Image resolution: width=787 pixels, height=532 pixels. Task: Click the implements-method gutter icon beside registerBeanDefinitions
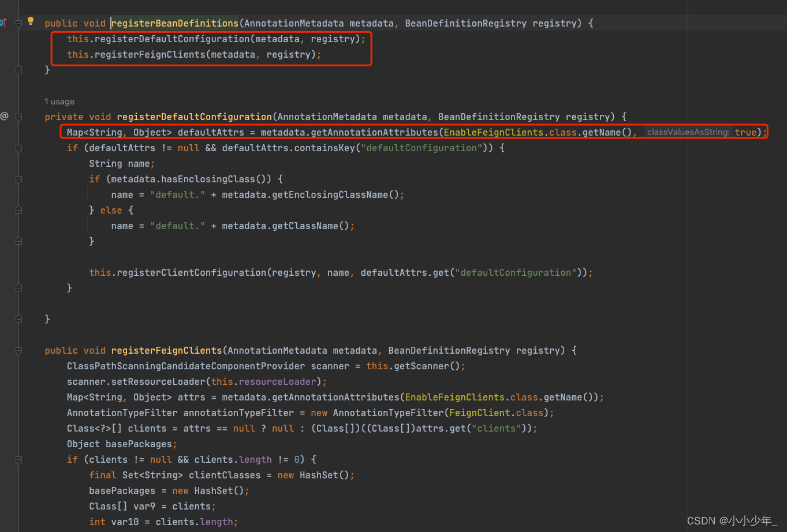(x=2, y=23)
